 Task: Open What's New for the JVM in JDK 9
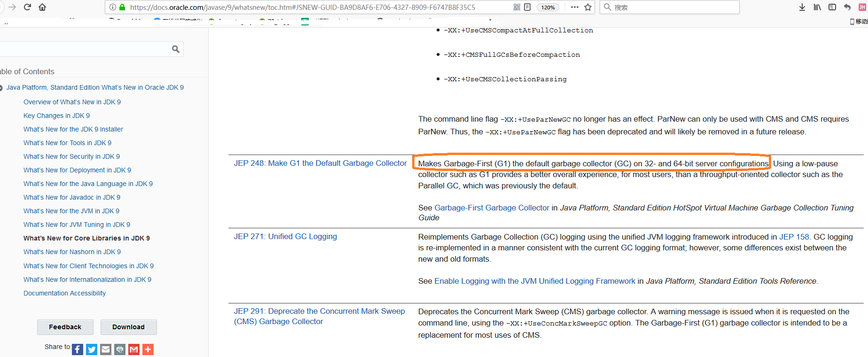point(71,211)
